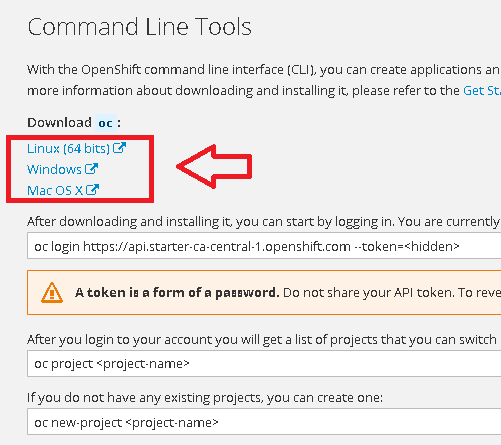Click the external-link icon next to Windows
Viewport: 501px width, 445px height.
91,169
